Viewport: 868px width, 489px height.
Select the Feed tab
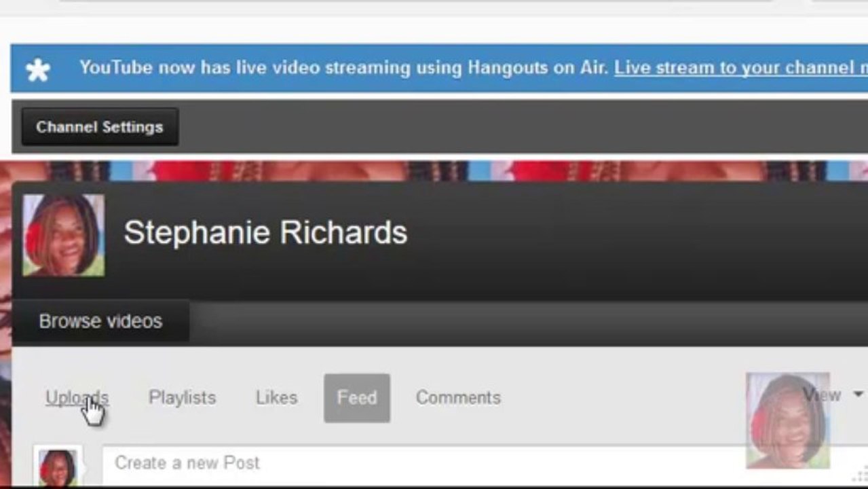coord(357,398)
